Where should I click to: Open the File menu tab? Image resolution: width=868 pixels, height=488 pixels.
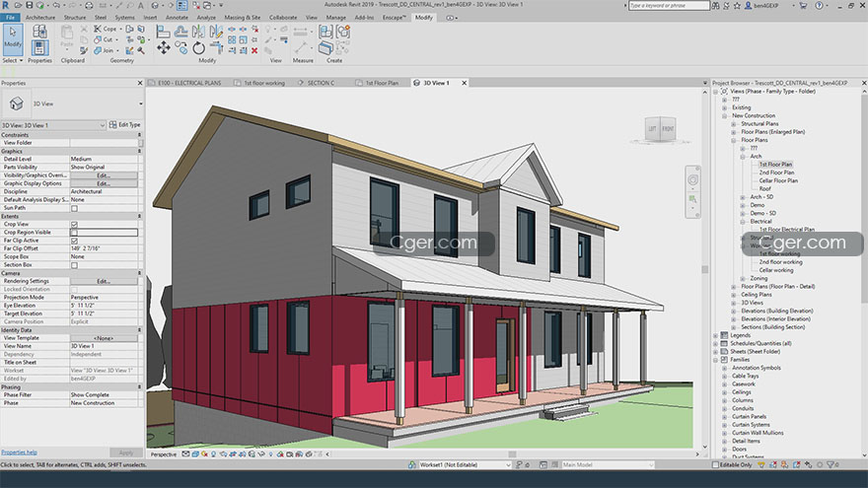point(11,18)
